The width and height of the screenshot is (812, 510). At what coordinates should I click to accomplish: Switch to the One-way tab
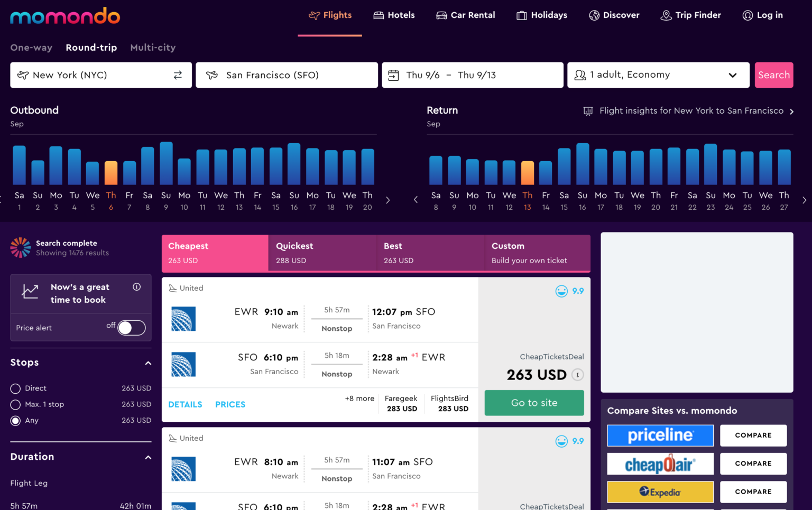click(31, 48)
